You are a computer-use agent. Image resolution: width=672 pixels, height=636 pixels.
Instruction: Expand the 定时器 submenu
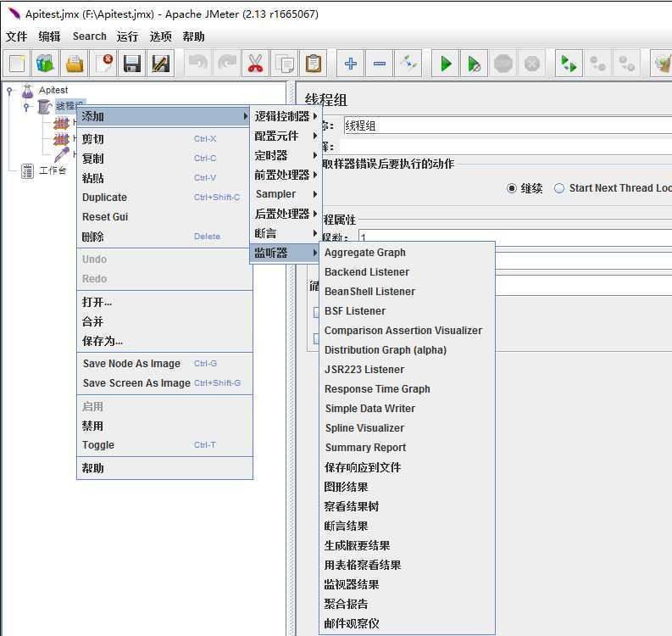pyautogui.click(x=286, y=155)
